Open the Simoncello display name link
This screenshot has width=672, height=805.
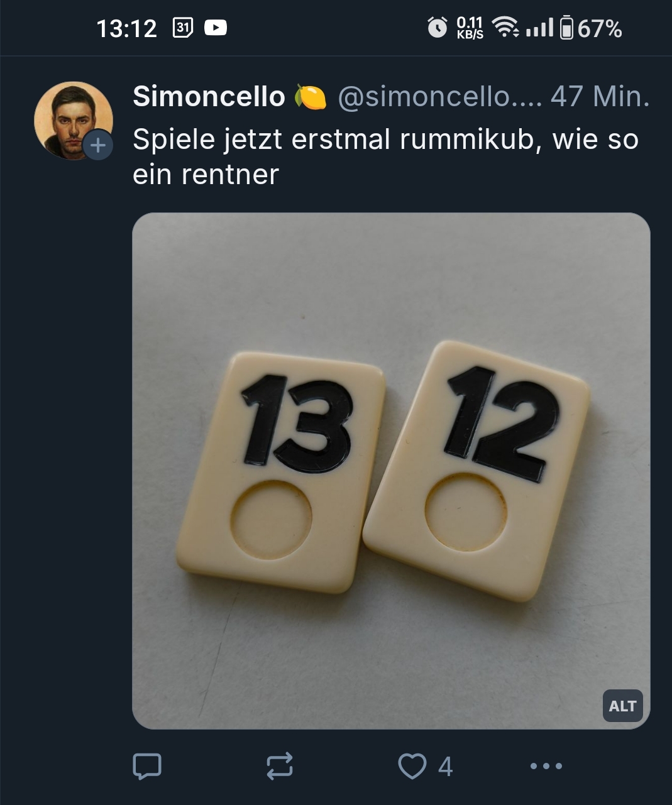[209, 97]
